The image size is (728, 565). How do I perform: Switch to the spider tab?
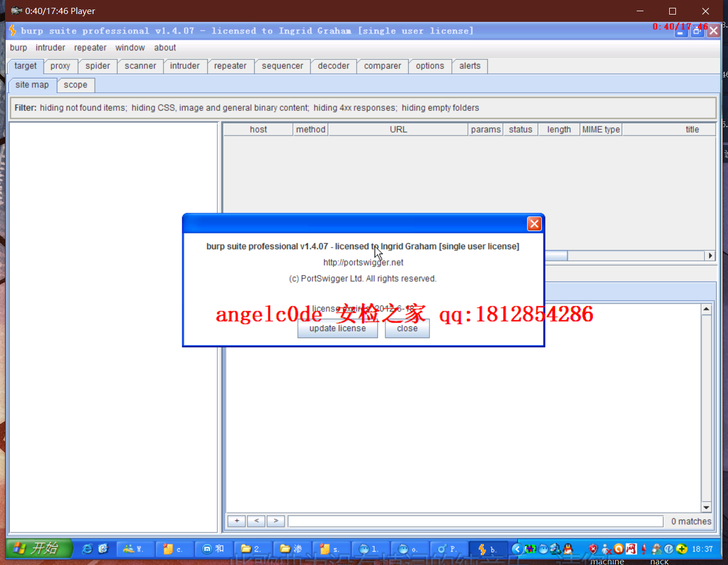click(98, 66)
